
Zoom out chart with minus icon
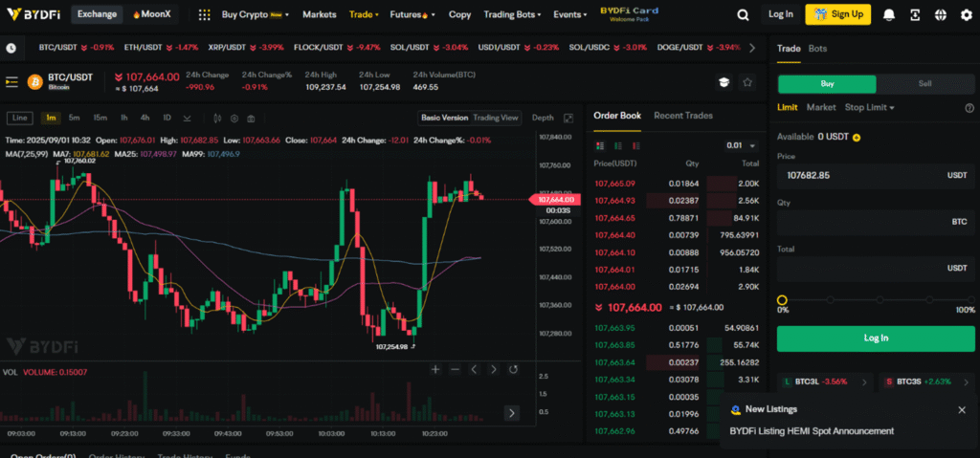point(455,369)
